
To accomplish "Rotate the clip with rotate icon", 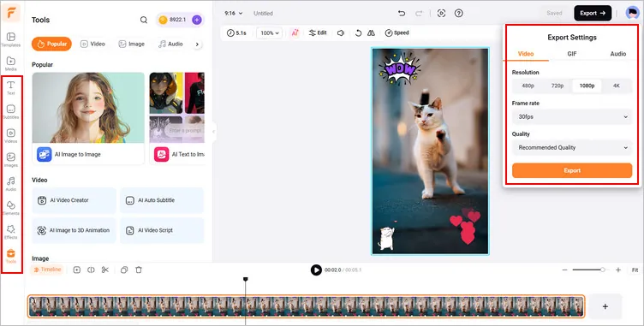I will pos(358,33).
